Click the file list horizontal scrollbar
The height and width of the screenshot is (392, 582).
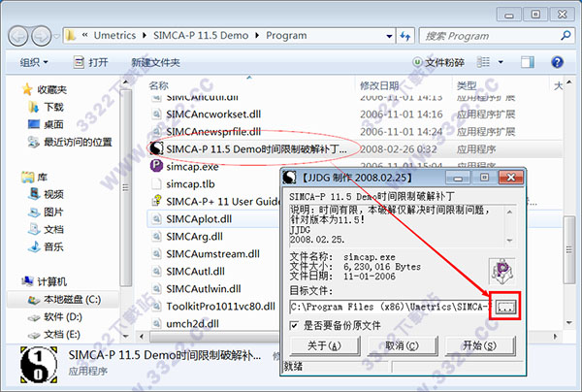[x=214, y=337]
